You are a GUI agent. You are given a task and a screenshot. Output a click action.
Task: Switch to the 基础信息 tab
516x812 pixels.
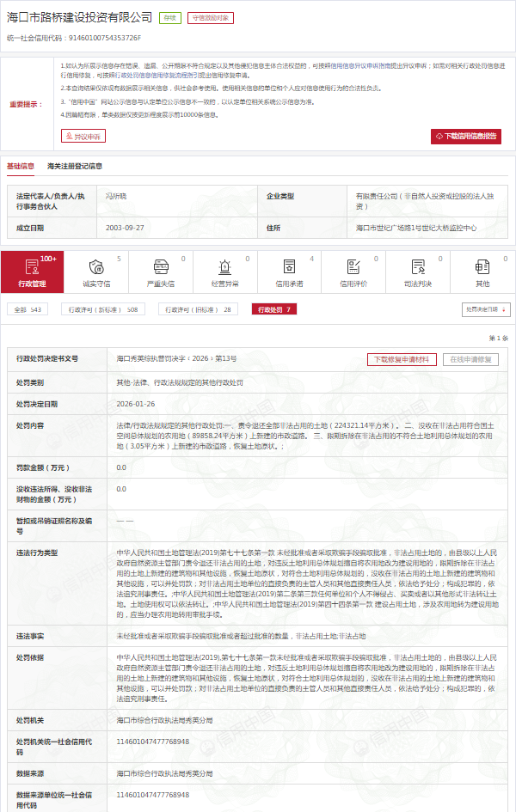click(21, 166)
